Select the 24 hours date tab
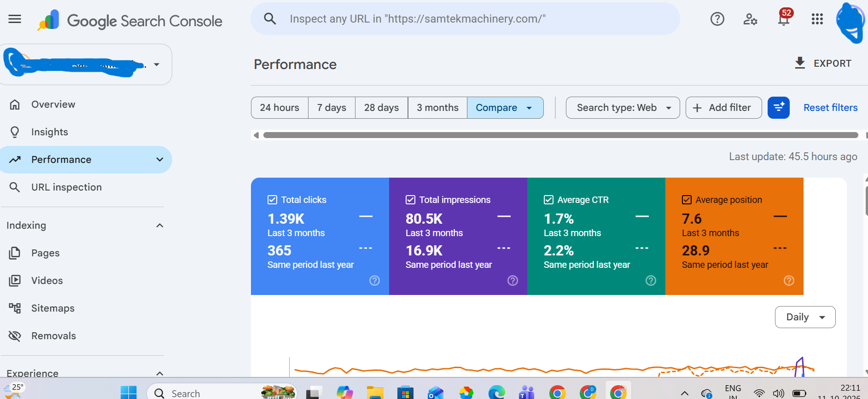The width and height of the screenshot is (868, 399). [x=280, y=108]
